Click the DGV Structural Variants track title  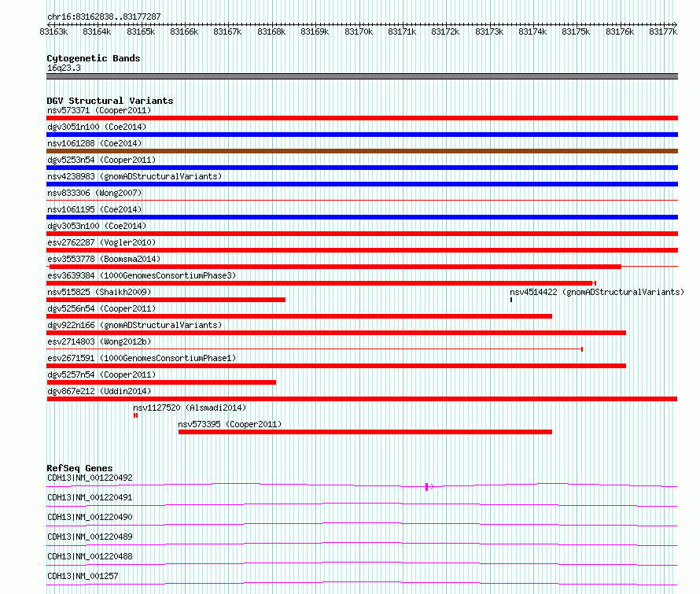110,101
